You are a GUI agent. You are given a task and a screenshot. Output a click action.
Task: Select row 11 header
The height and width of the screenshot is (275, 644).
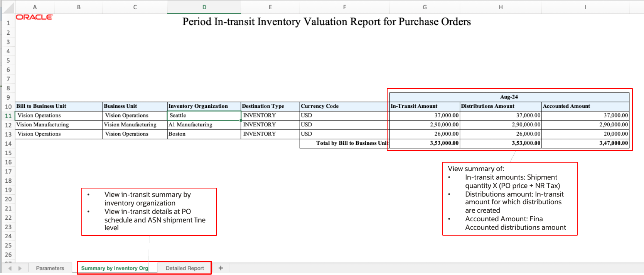click(x=8, y=116)
